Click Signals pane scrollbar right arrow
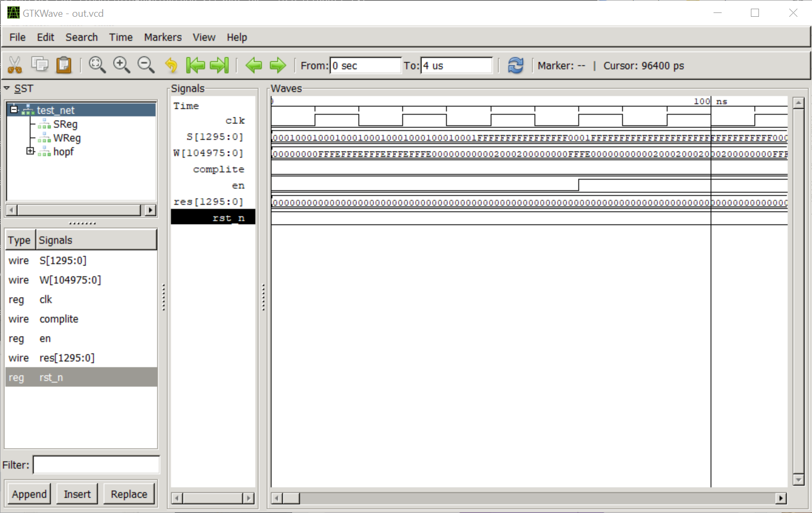The height and width of the screenshot is (513, 812). tap(248, 498)
